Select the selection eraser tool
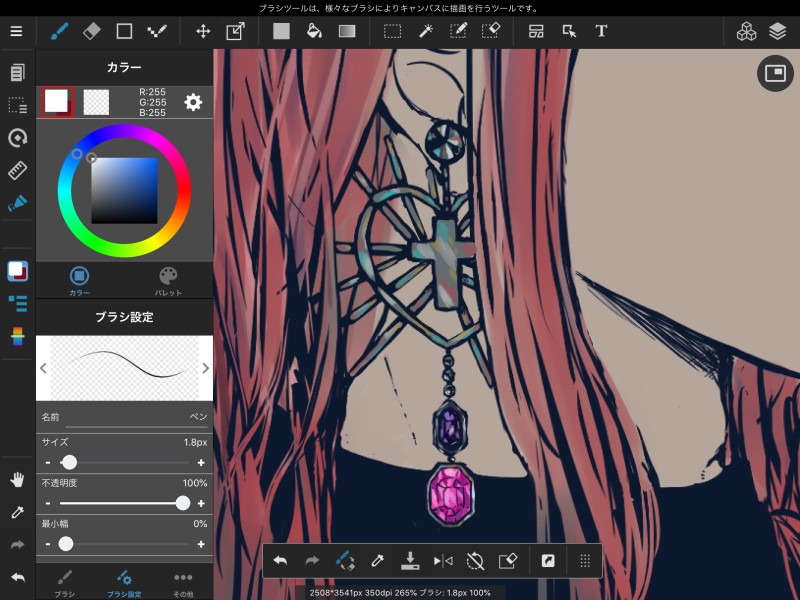800x600 pixels. click(x=491, y=31)
